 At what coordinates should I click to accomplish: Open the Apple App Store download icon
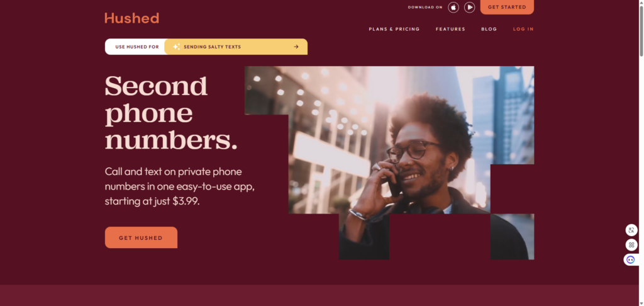pyautogui.click(x=453, y=8)
